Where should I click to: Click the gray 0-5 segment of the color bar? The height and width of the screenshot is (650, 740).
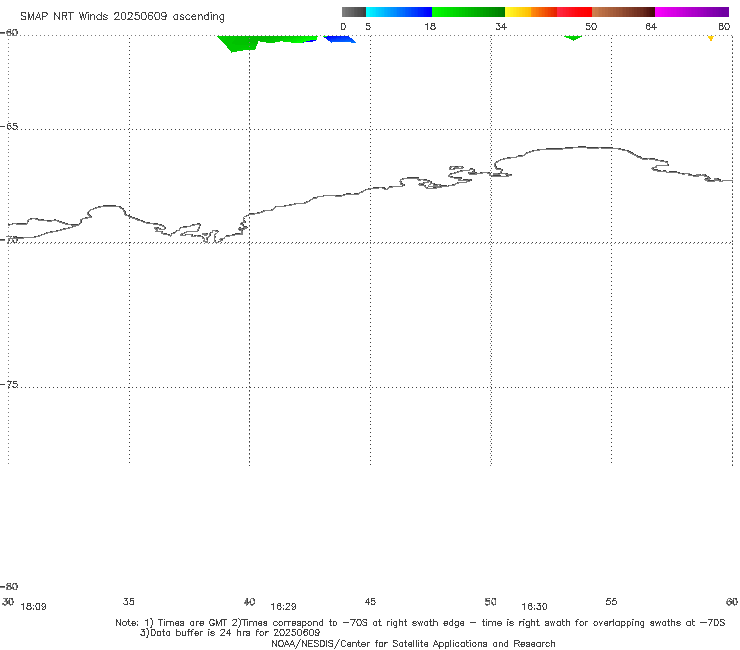point(353,12)
